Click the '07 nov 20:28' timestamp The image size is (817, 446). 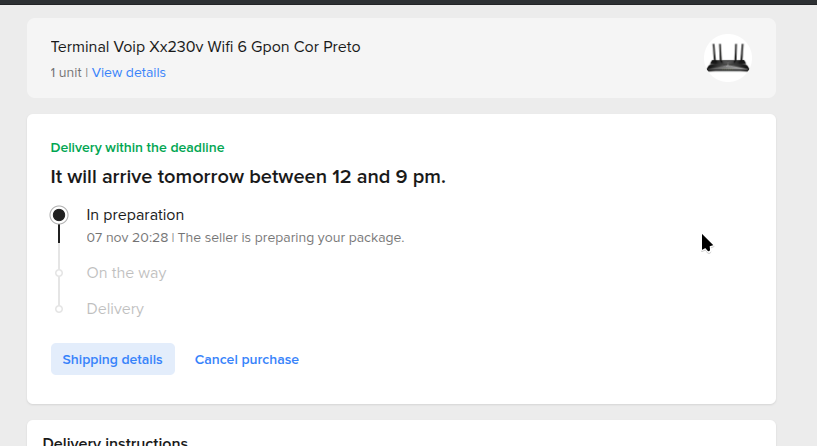tap(127, 238)
